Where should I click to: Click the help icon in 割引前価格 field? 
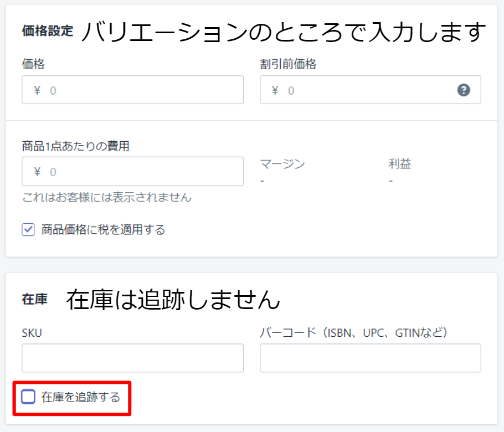pyautogui.click(x=464, y=90)
